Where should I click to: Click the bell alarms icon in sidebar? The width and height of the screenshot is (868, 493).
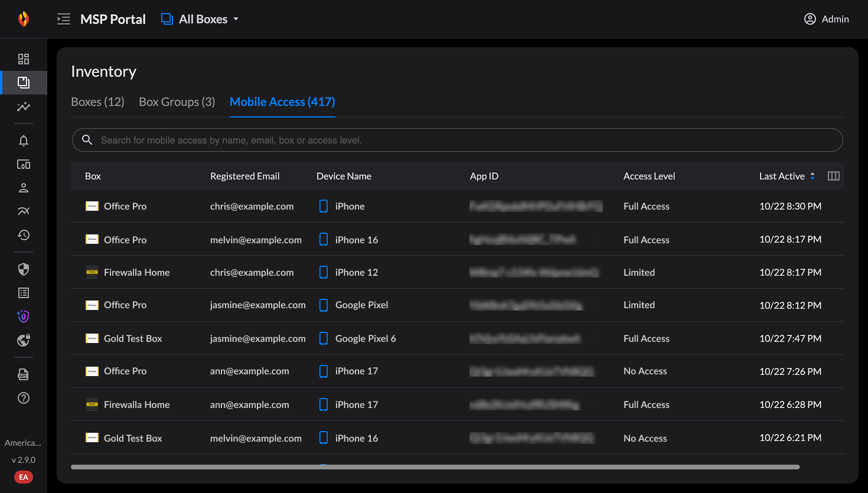(24, 141)
